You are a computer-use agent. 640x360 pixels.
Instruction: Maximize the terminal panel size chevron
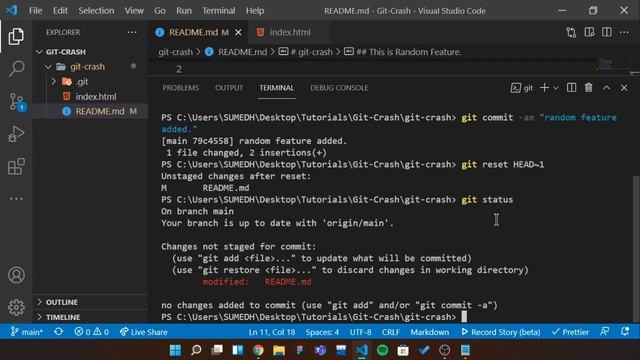pyautogui.click(x=607, y=88)
